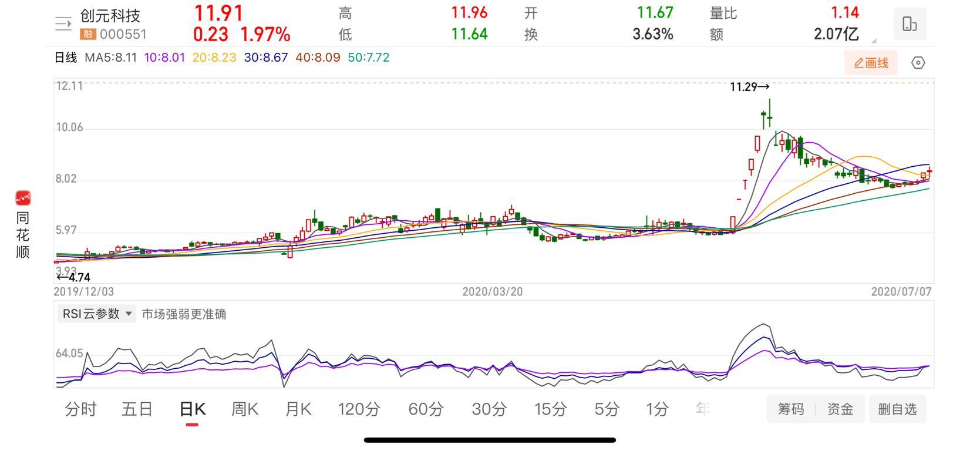
Task: Tap the stock code 000551
Action: [x=123, y=34]
